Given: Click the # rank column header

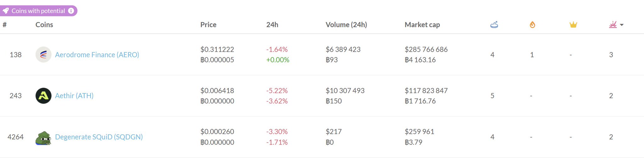Looking at the screenshot, I should click(4, 25).
